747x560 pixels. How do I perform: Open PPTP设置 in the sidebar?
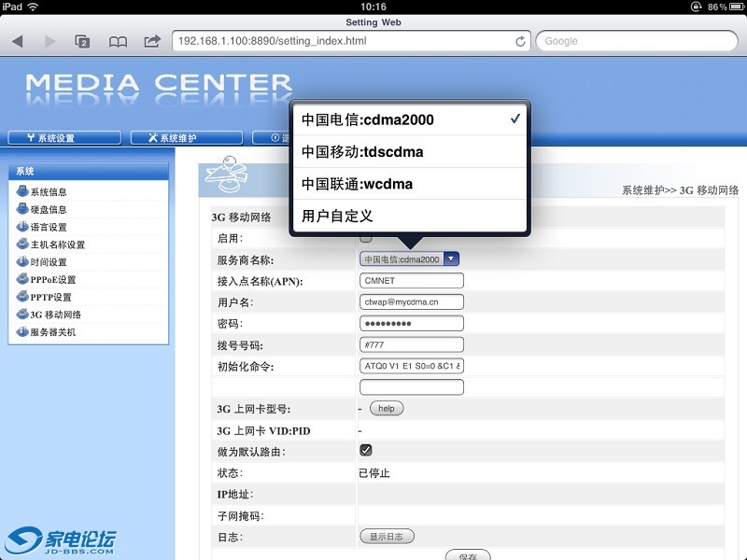point(51,298)
